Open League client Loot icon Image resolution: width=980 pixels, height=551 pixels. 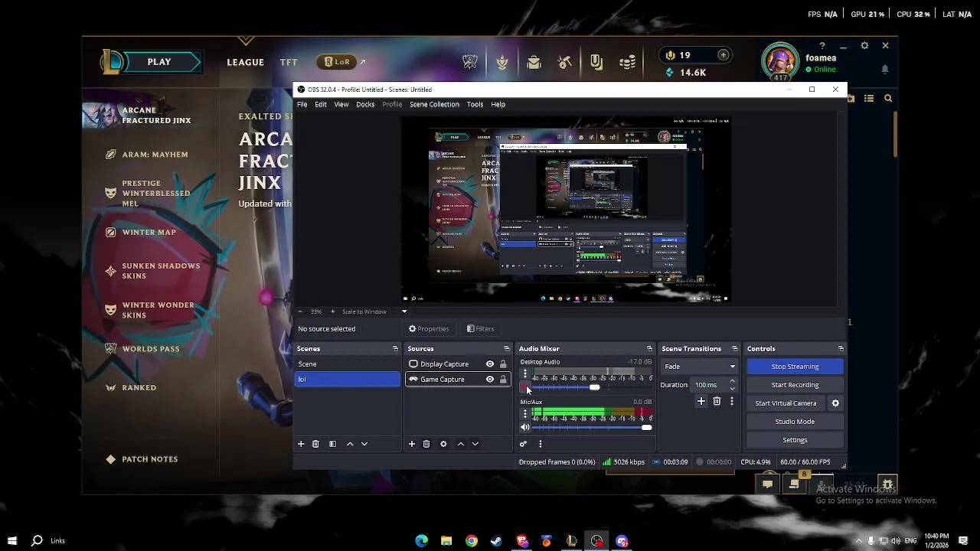pos(565,62)
